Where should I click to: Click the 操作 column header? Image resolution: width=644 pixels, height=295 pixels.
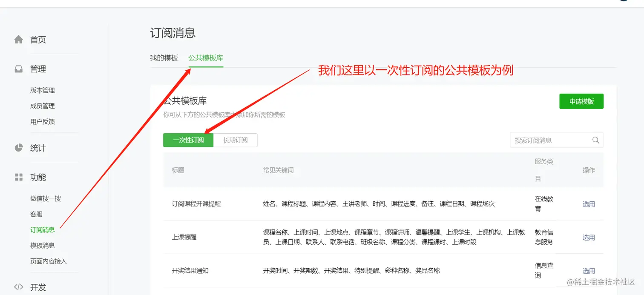click(x=589, y=170)
